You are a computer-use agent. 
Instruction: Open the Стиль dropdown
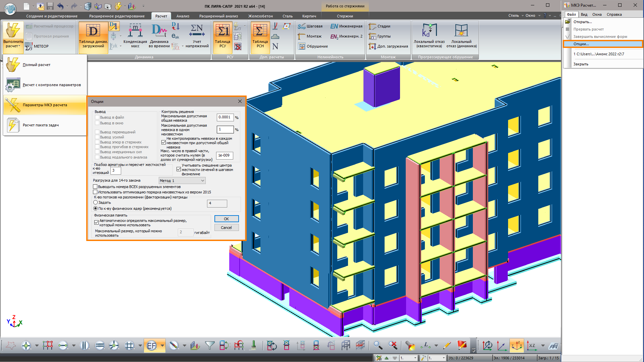515,15
